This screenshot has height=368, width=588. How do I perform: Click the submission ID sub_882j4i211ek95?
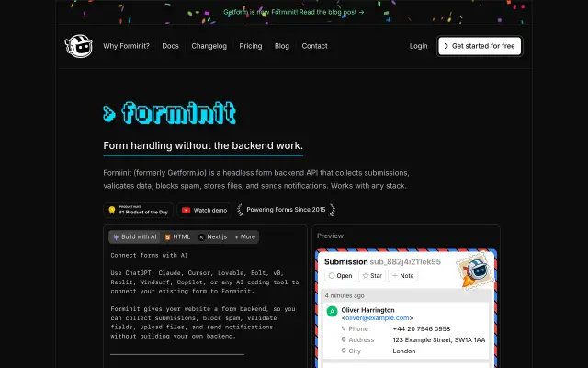click(405, 261)
